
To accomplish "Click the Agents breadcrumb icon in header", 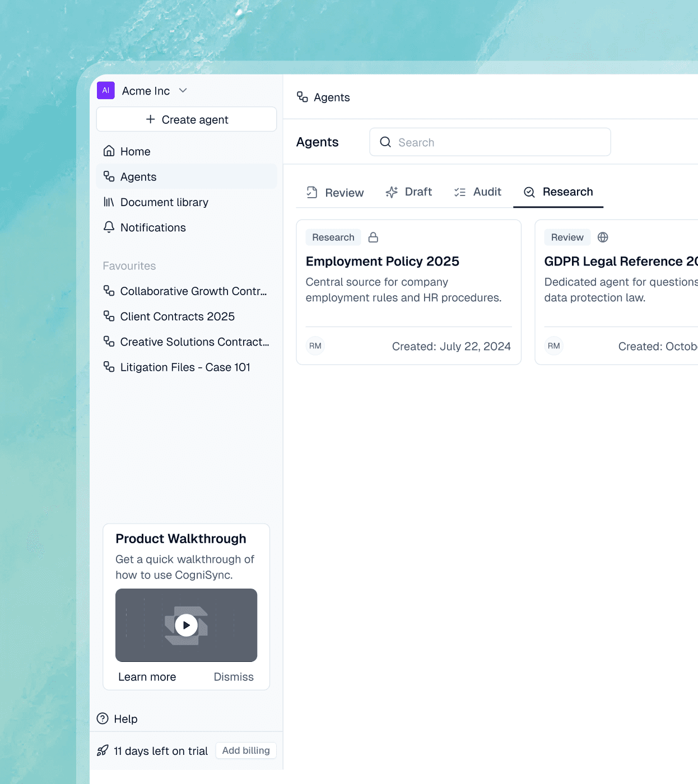I will click(x=303, y=97).
